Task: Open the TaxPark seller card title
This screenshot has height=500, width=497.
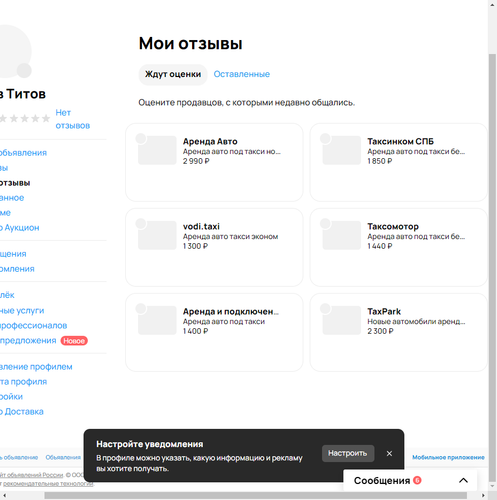Action: coord(384,311)
